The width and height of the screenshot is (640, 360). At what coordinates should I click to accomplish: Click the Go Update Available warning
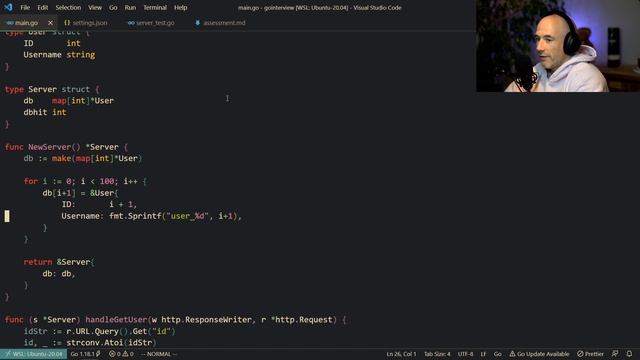pos(539,354)
